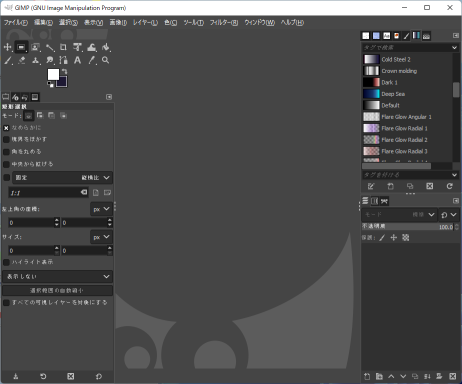Enable 中央から拡げる expand from center checkbox
The width and height of the screenshot is (462, 384).
click(6, 164)
